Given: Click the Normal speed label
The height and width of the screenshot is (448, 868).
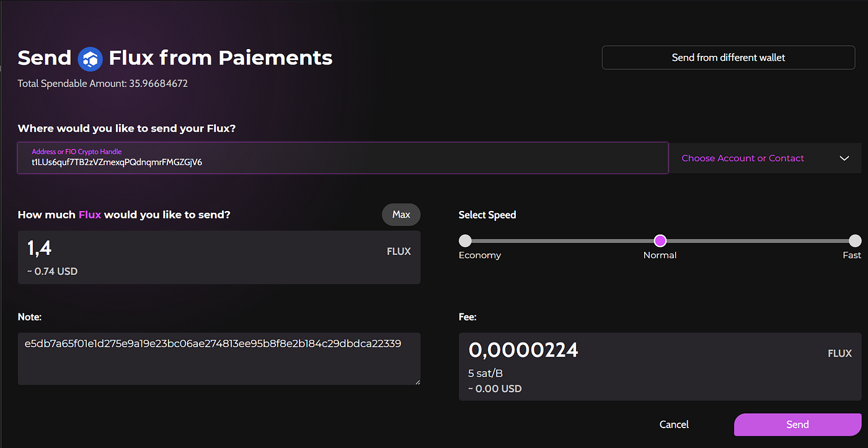Looking at the screenshot, I should [660, 255].
